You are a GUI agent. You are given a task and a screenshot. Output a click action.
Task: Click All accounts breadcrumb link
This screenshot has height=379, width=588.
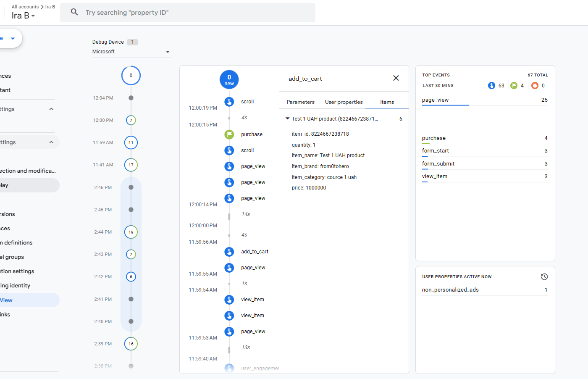[25, 7]
